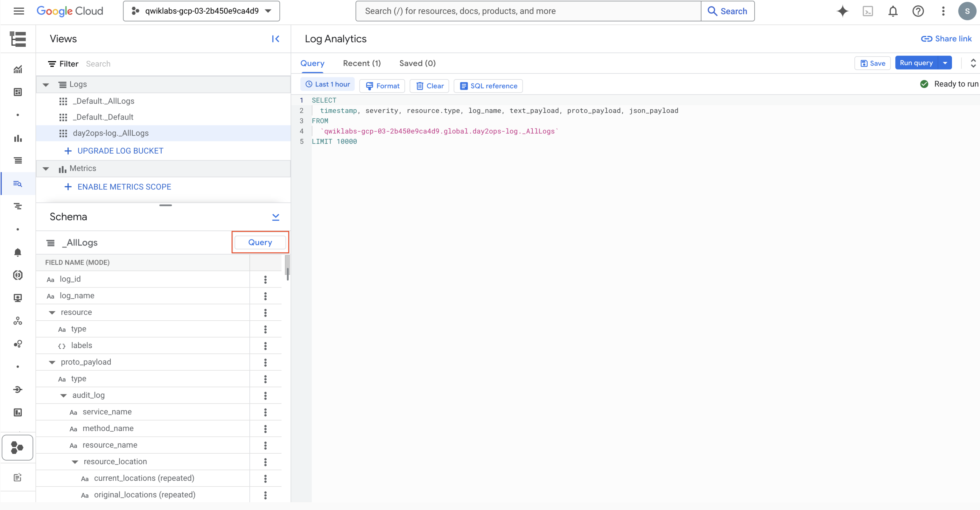Open Logs explorer sidebar icon

[x=18, y=160]
